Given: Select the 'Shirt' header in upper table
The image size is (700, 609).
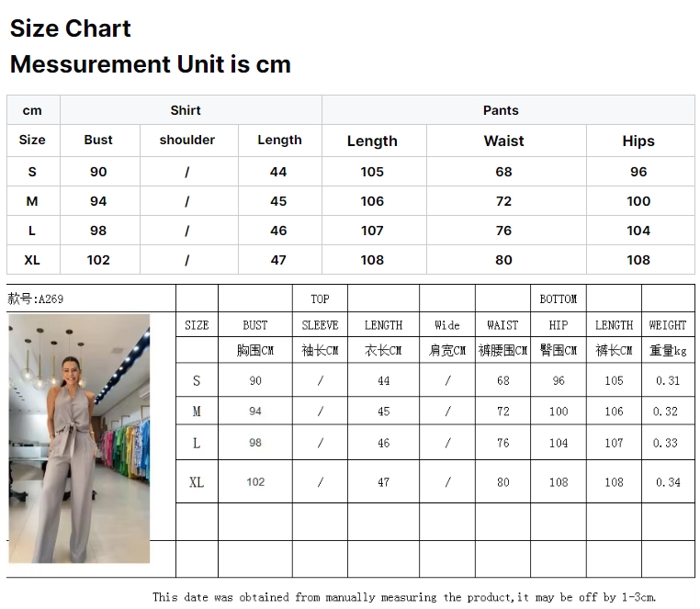Looking at the screenshot, I should [186, 110].
